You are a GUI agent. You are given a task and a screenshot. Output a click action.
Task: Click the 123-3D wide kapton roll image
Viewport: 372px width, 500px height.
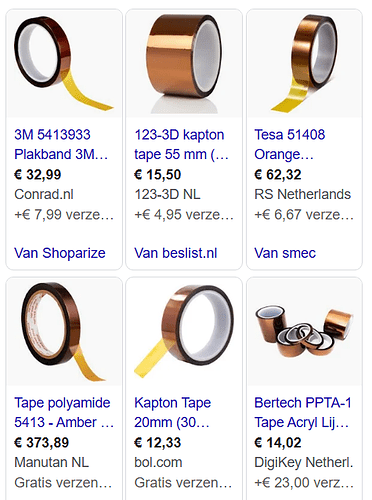(184, 64)
